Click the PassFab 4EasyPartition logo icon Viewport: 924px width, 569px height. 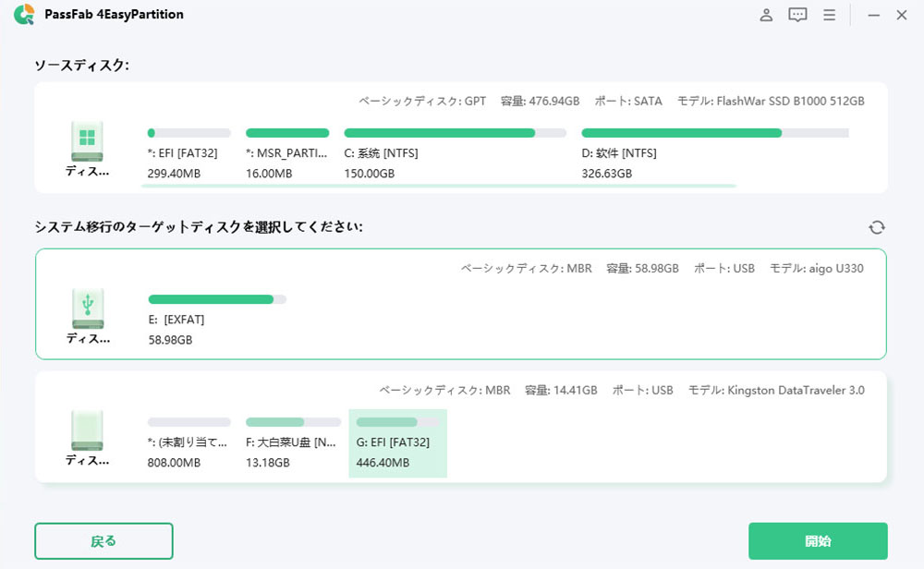24,15
